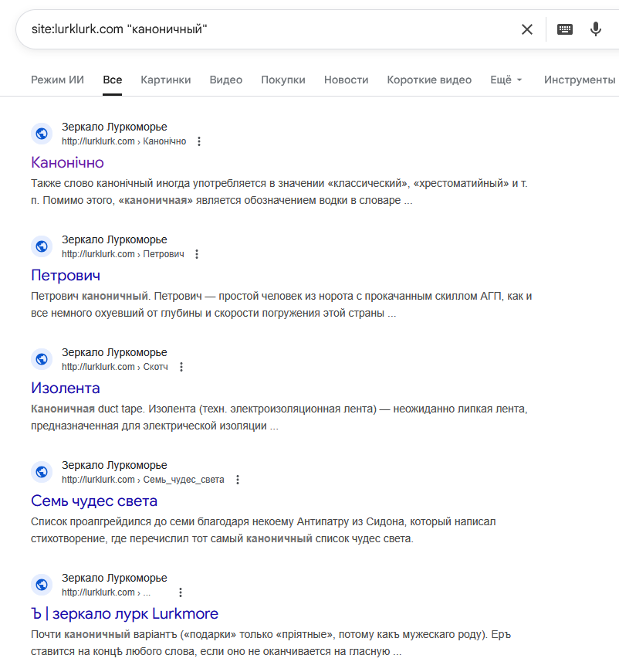Open three-dot menu for Семь_чудес_света result
The width and height of the screenshot is (619, 672).
(238, 480)
